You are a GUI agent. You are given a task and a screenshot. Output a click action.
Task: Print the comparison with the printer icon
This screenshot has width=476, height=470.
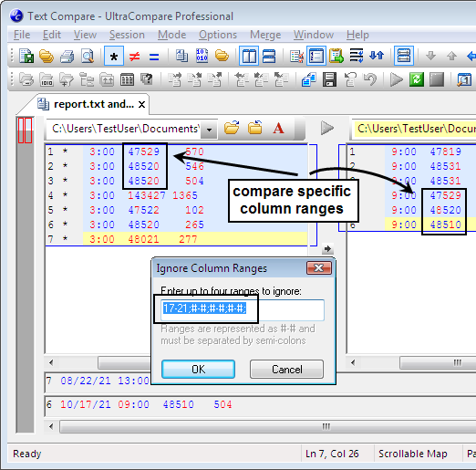tap(67, 56)
